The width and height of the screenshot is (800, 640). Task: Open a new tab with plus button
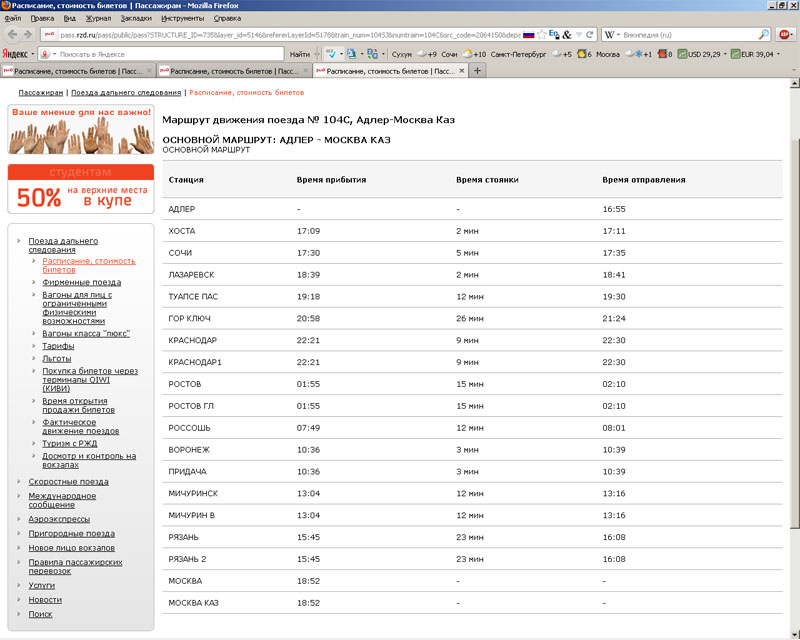(477, 71)
